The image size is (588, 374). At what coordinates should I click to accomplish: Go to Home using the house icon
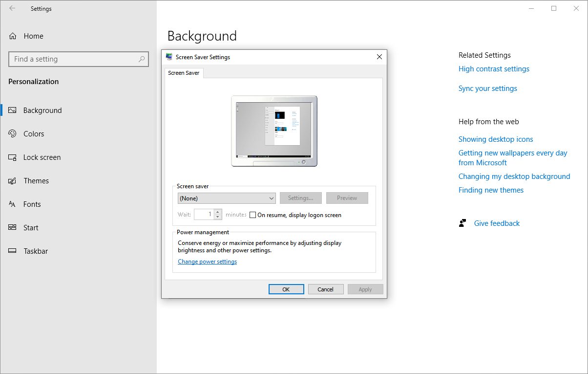tap(12, 36)
